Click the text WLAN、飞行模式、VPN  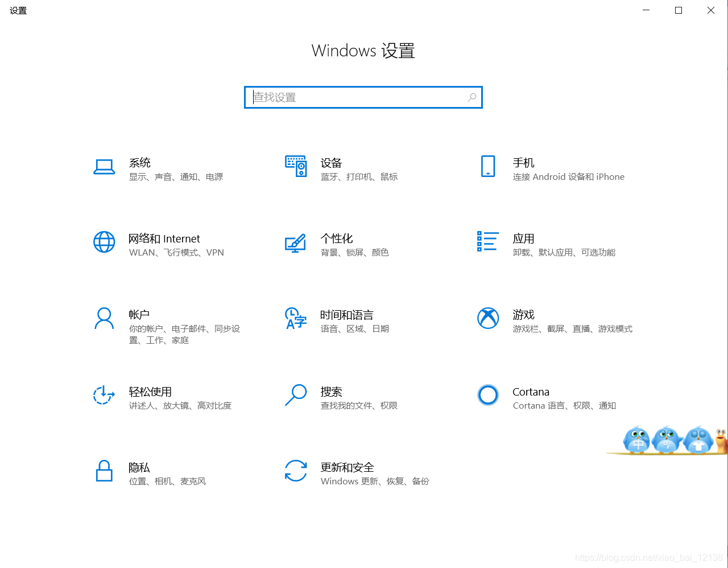[176, 253]
